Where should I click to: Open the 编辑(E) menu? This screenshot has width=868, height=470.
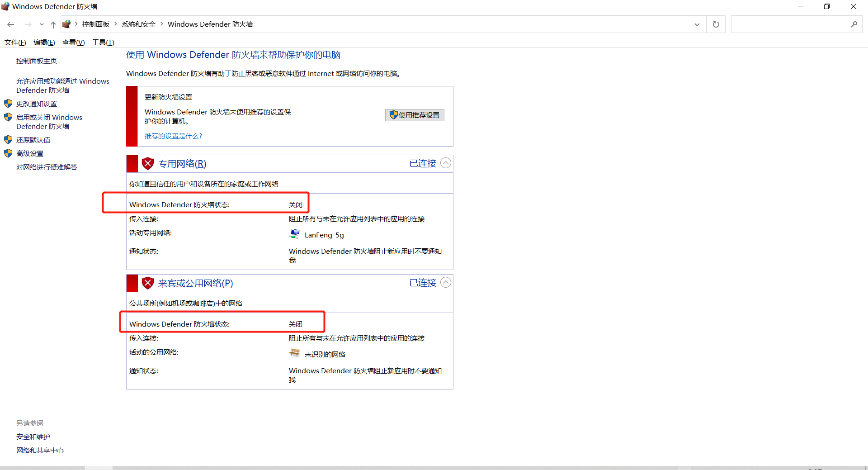click(x=44, y=43)
